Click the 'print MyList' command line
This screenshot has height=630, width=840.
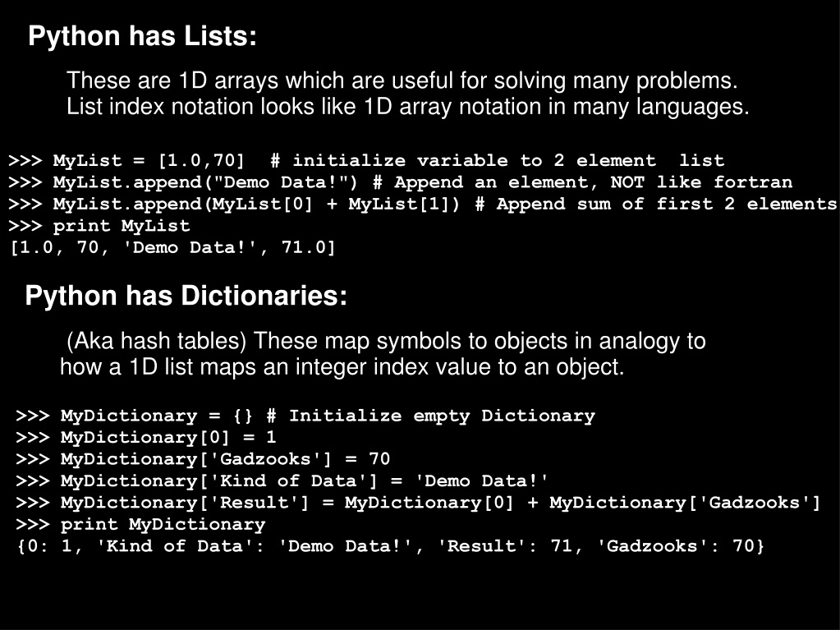(x=99, y=226)
